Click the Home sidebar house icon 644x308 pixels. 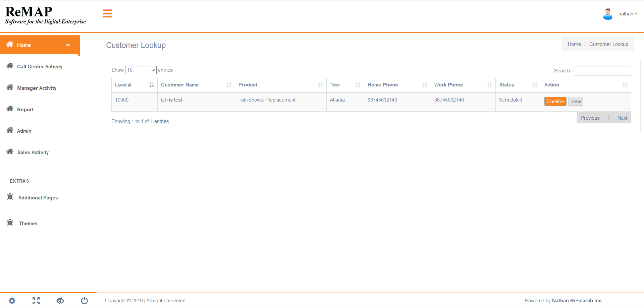pyautogui.click(x=10, y=44)
